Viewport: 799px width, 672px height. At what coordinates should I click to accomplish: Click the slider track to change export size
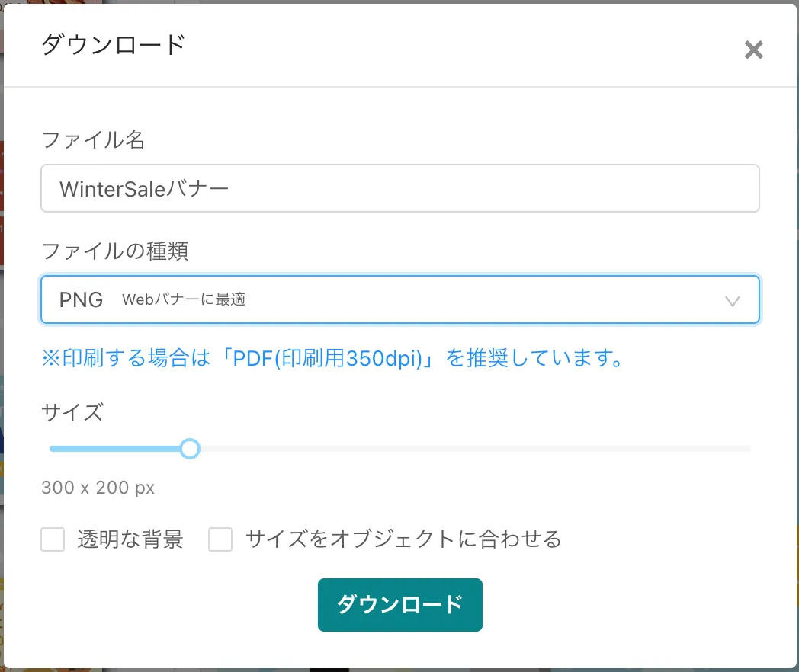pos(457,449)
